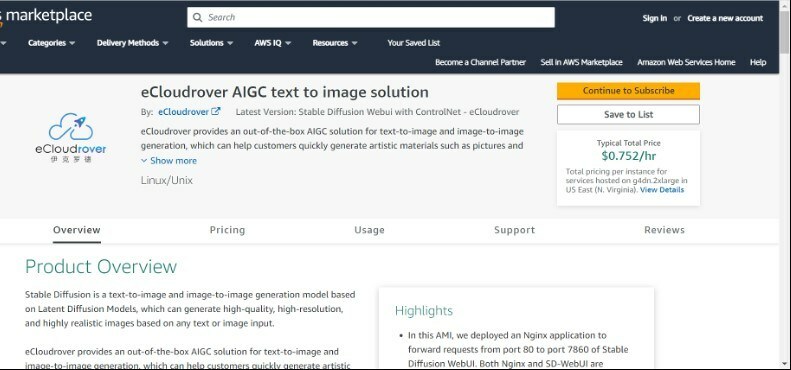Go to the Support tab
Screen dimensions: 791x370
point(515,230)
